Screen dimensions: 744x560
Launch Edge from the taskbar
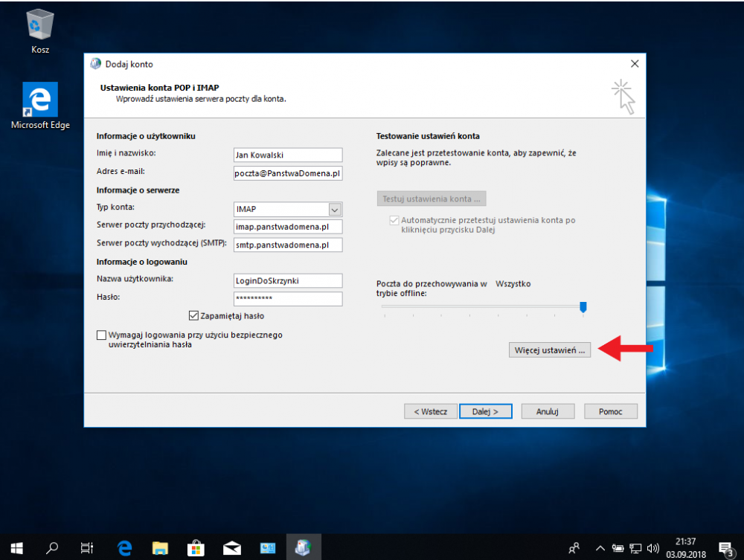124,547
